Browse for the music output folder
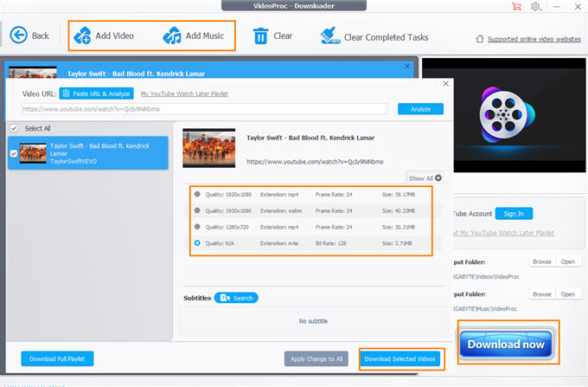Image resolution: width=588 pixels, height=387 pixels. (x=542, y=293)
